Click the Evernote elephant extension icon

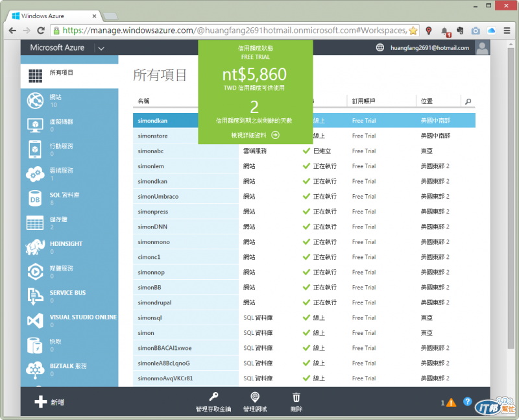tap(460, 31)
